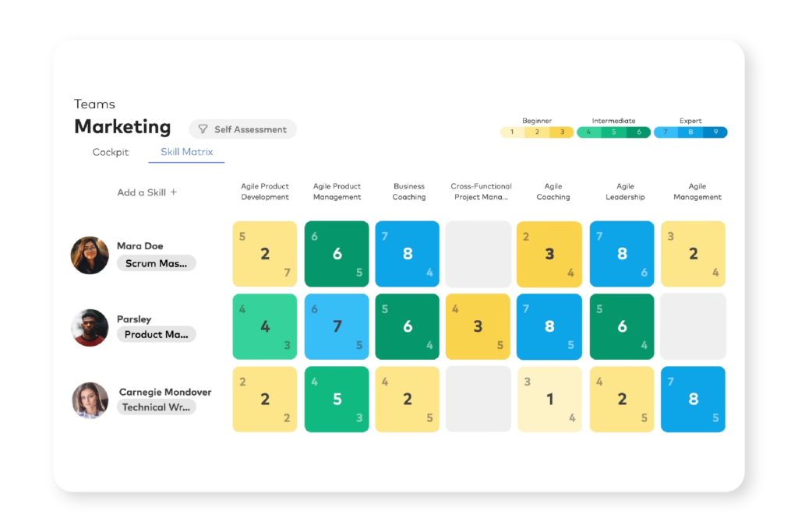Open Parsley's empty Agile Management cell
798x532 pixels.
[694, 326]
